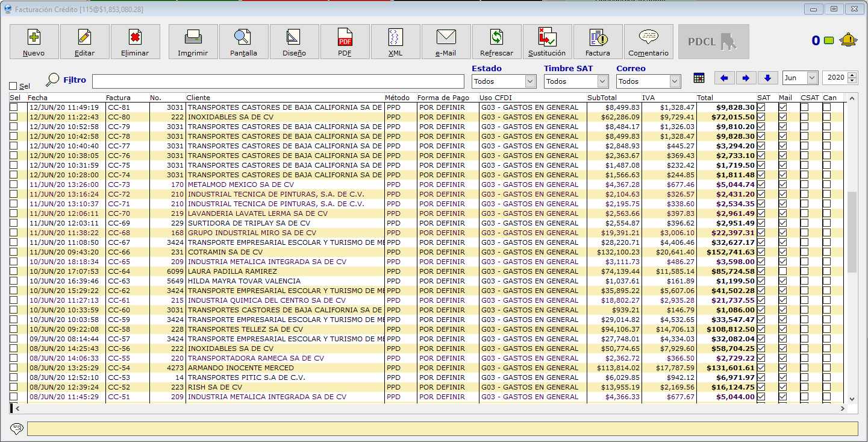Viewport: 868px width, 442px height.
Task: Click the yellow alarm bell icon
Action: pyautogui.click(x=849, y=40)
